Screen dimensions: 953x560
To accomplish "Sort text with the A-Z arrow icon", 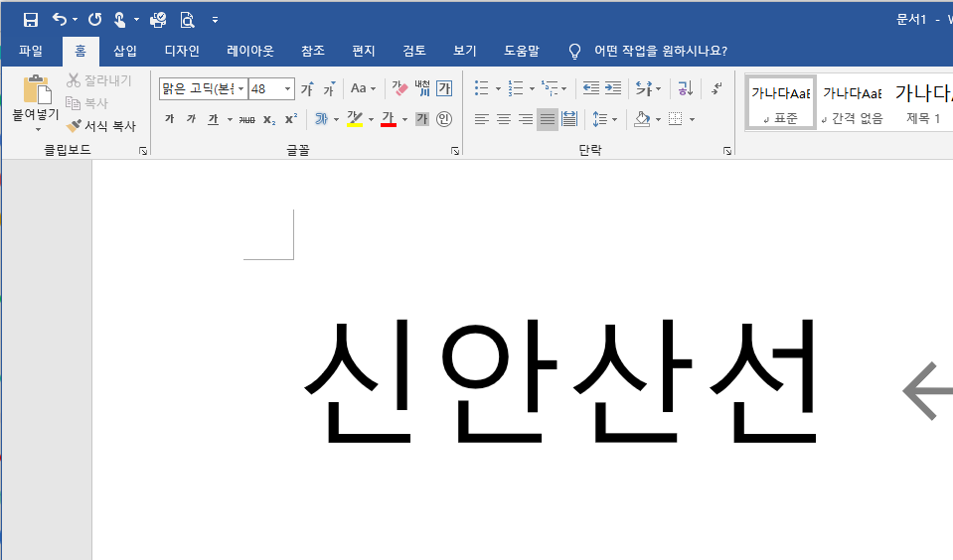I will point(686,88).
